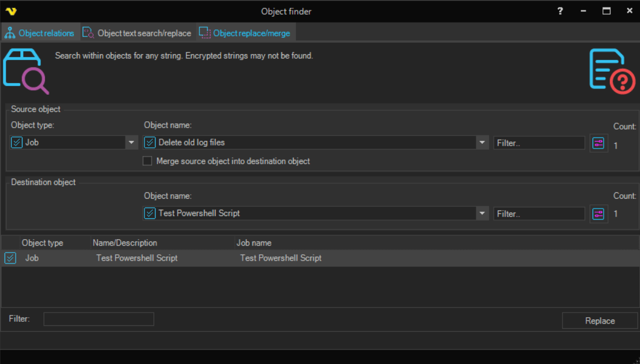The height and width of the screenshot is (364, 640).
Task: Click the Job icon in Object type field
Action: click(17, 143)
